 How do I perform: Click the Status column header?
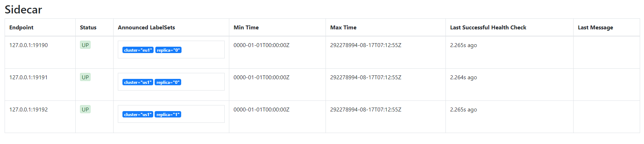(88, 28)
